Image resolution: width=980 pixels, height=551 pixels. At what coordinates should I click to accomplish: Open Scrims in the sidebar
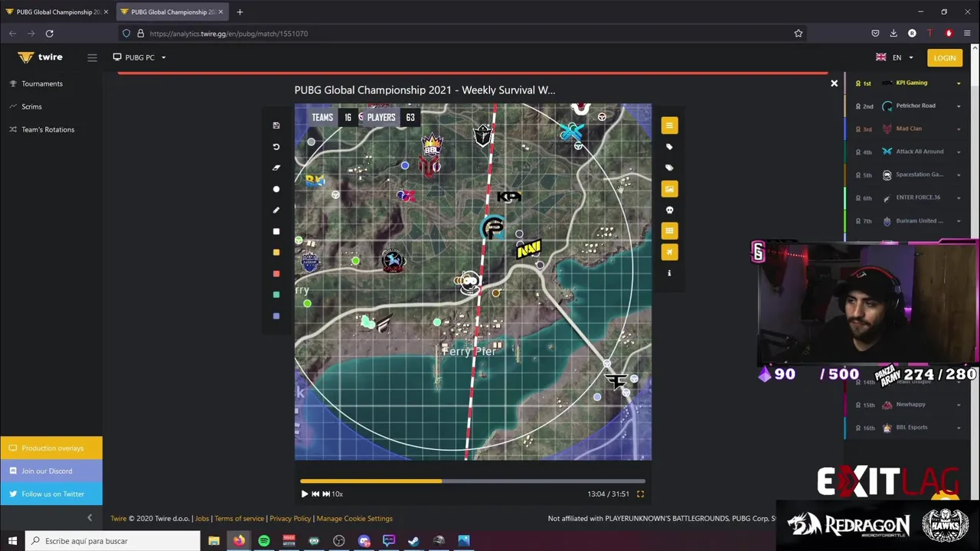coord(31,106)
